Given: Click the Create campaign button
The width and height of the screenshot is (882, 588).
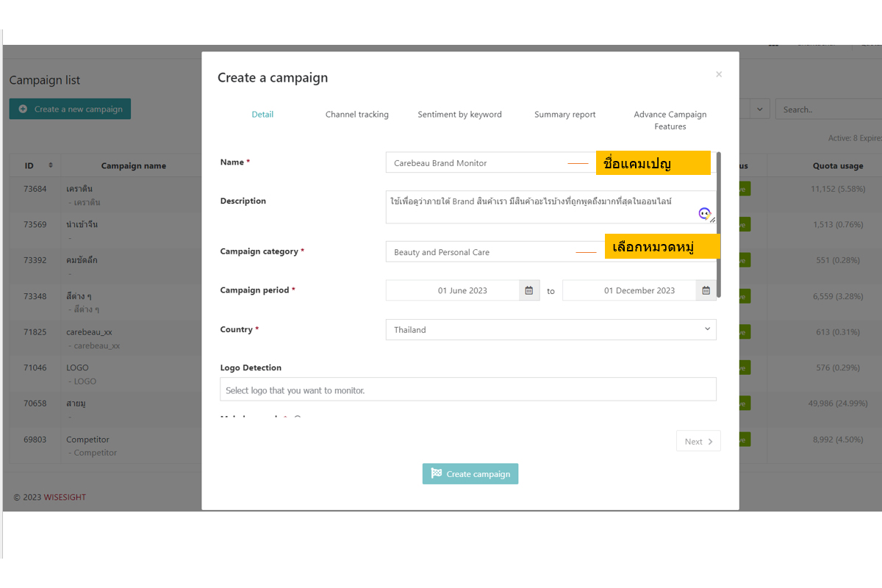Looking at the screenshot, I should click(x=470, y=474).
